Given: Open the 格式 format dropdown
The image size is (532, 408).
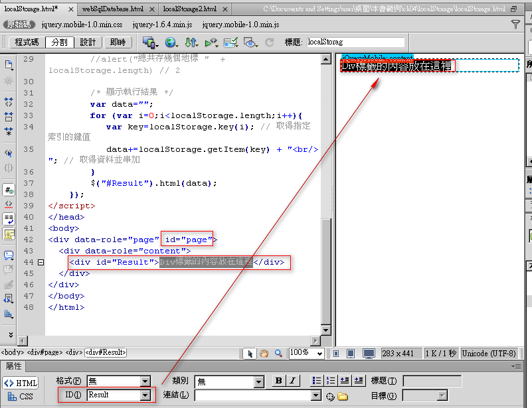Looking at the screenshot, I should 145,381.
